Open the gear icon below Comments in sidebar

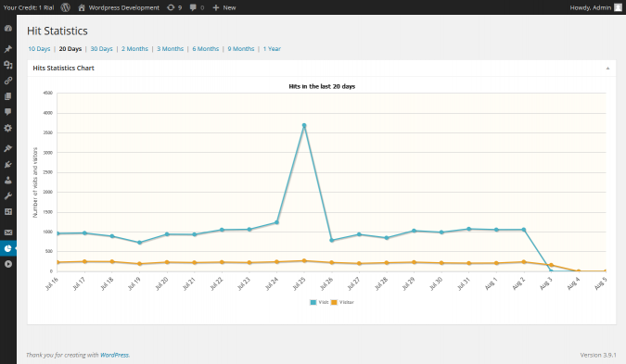(8, 128)
